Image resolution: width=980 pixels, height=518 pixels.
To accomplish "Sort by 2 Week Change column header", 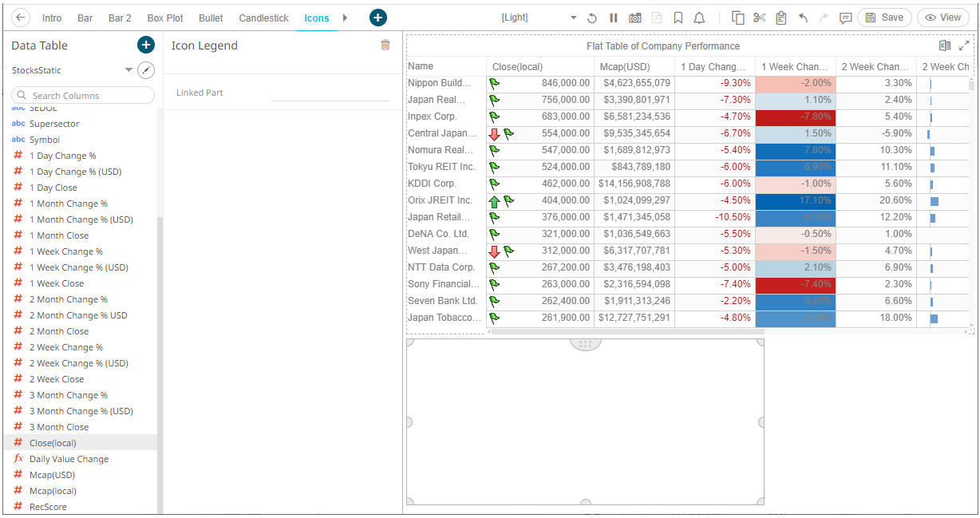I will pos(876,66).
